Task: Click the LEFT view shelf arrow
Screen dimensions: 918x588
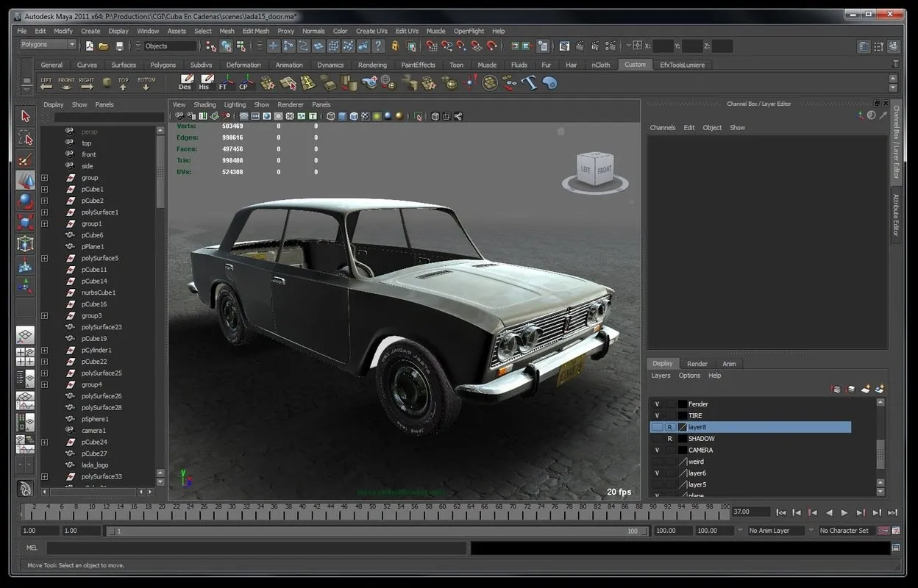Action: tap(46, 83)
